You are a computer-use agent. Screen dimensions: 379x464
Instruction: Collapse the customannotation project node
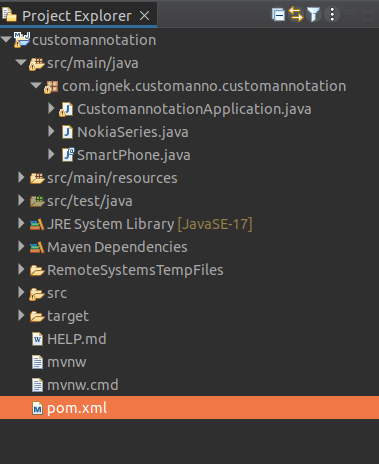click(x=6, y=39)
